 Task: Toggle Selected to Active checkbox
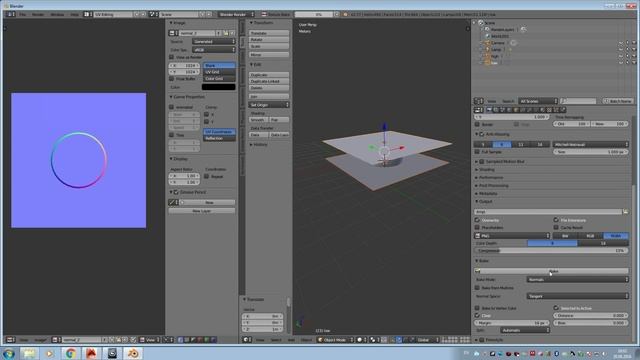[x=556, y=308]
